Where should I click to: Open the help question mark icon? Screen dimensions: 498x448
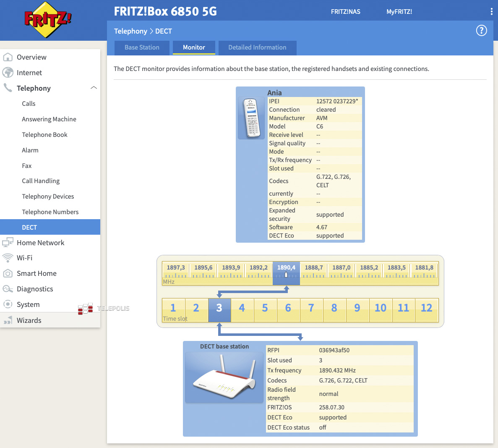click(481, 31)
